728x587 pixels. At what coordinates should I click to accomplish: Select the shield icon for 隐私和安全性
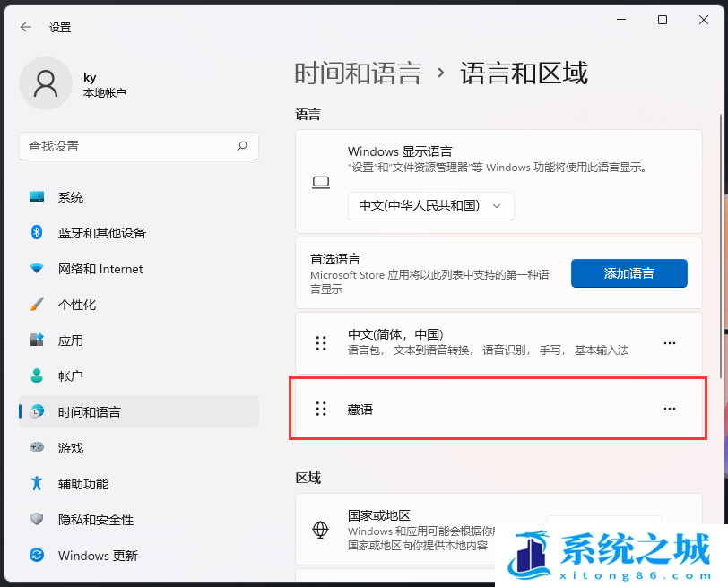pyautogui.click(x=37, y=519)
